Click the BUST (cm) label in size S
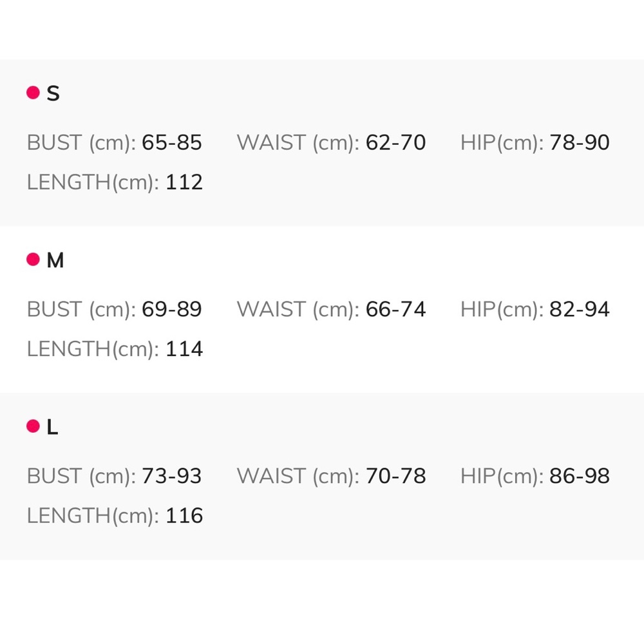Screen dimensions: 644x644 click(81, 143)
